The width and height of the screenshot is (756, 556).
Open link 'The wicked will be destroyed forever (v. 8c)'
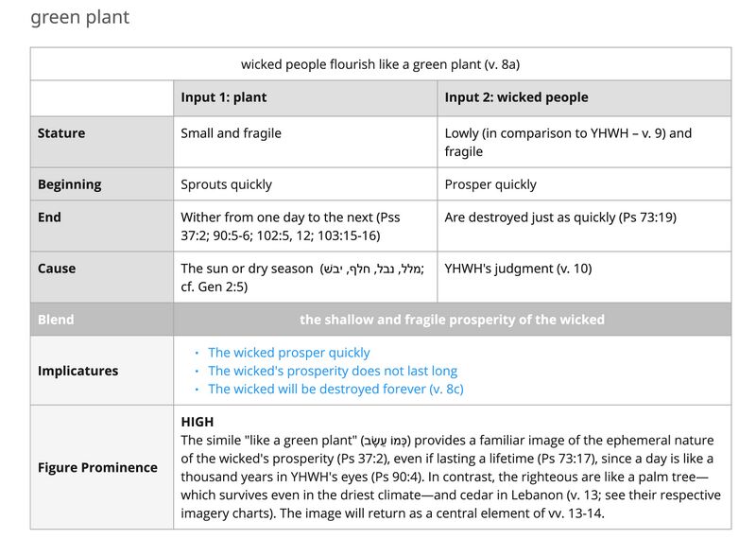coord(335,389)
